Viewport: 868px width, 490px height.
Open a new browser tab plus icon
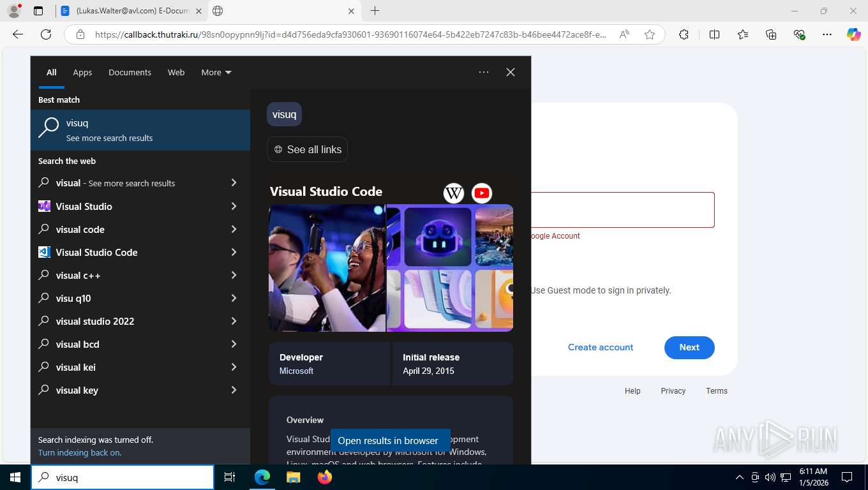pos(375,11)
